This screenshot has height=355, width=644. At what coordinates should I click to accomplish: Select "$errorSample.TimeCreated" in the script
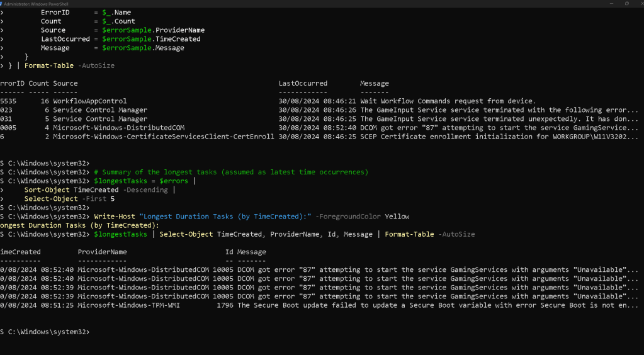pos(151,39)
